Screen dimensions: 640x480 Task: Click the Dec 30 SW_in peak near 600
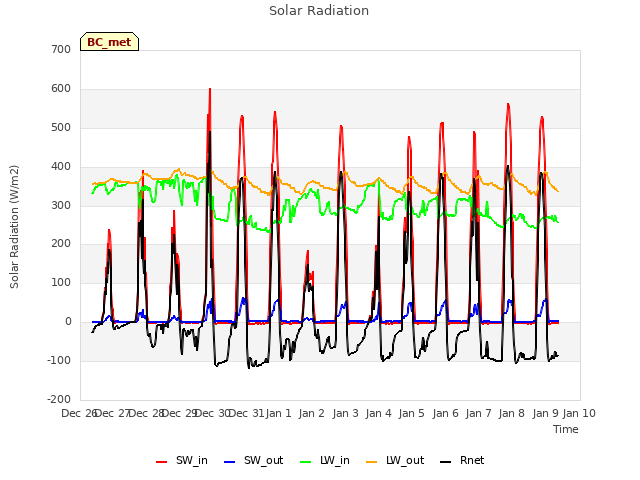click(210, 89)
